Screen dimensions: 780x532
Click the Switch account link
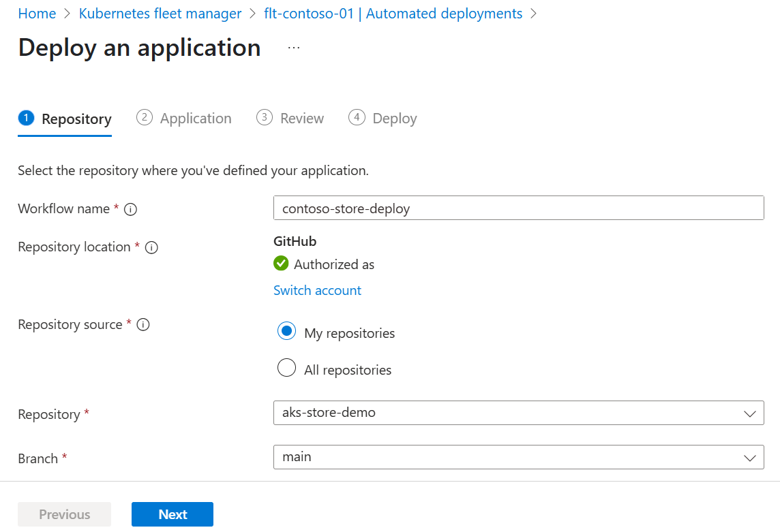click(x=317, y=290)
